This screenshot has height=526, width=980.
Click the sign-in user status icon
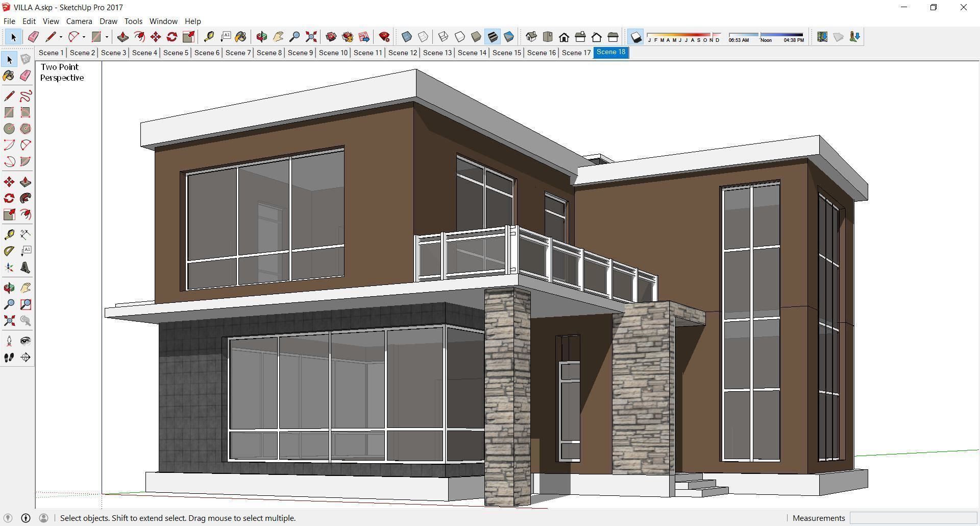43,518
